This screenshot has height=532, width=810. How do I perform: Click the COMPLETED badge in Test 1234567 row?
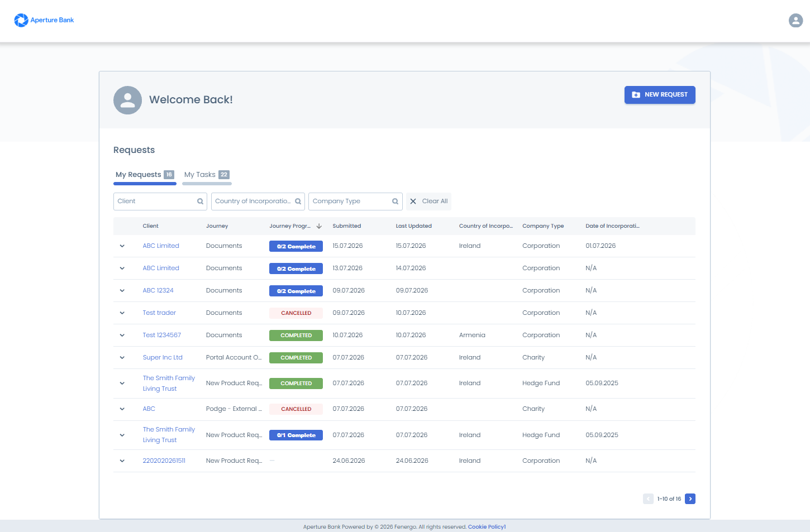(296, 336)
